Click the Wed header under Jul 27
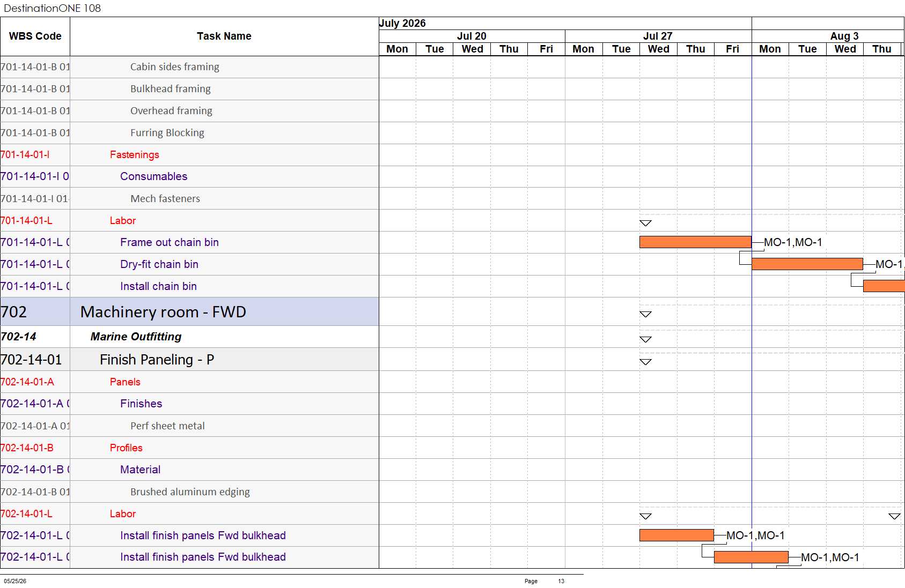 pyautogui.click(x=658, y=49)
